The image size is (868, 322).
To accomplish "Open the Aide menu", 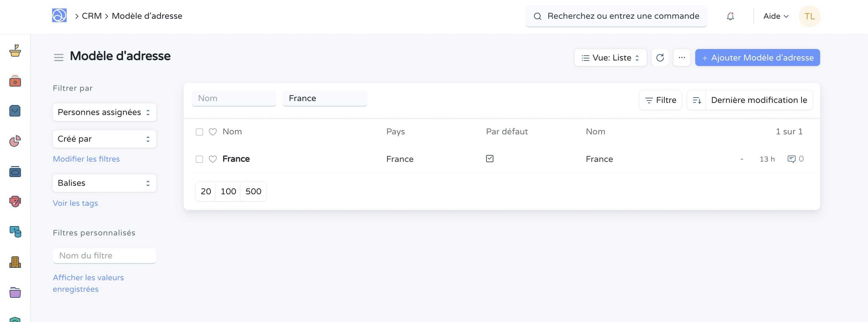I will (775, 16).
